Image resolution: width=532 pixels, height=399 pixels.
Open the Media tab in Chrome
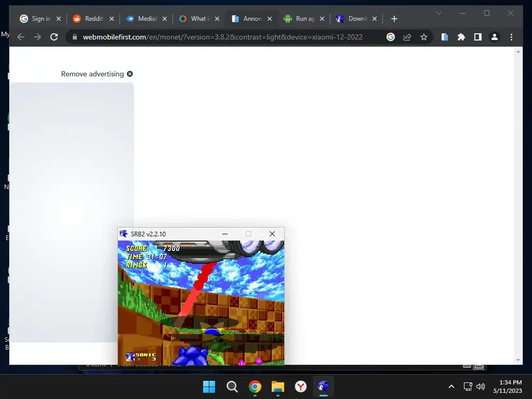(142, 19)
